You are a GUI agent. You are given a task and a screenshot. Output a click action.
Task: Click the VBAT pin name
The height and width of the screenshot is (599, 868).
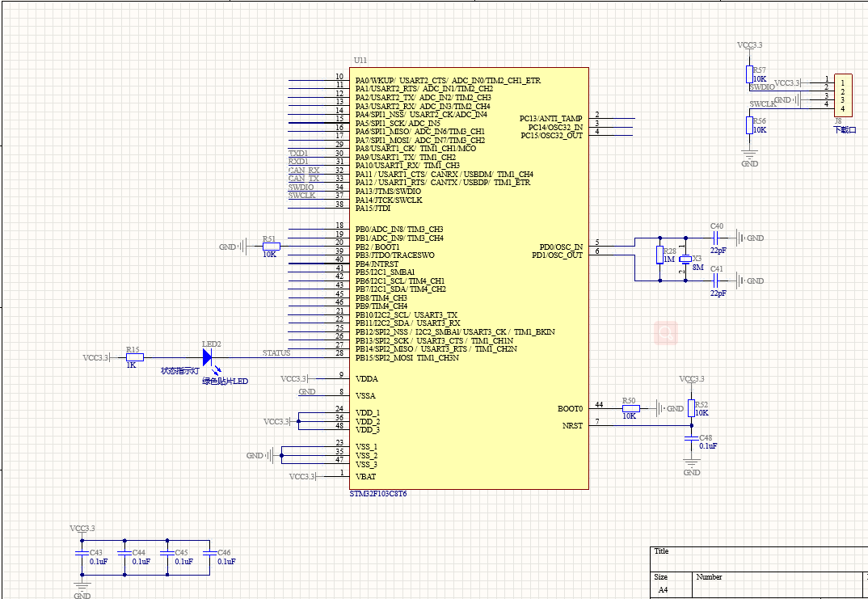tap(366, 477)
